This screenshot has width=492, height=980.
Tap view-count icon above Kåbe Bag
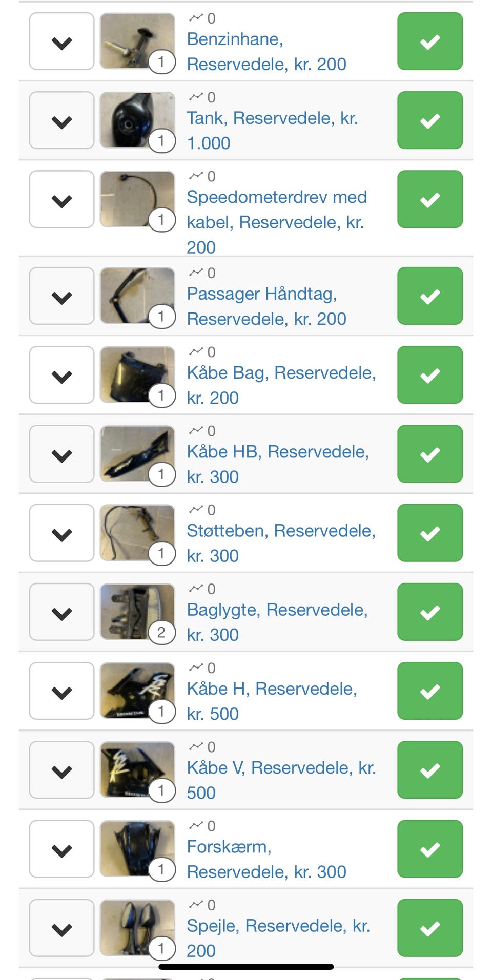pyautogui.click(x=196, y=351)
